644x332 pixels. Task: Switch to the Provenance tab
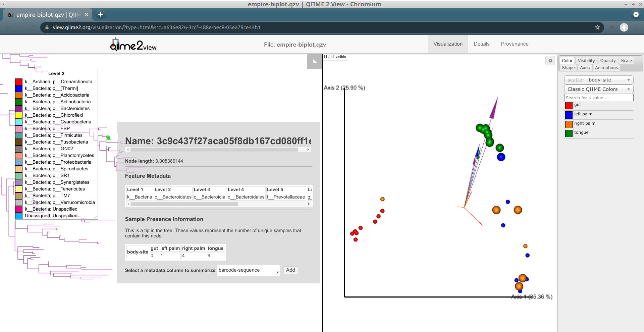(515, 44)
